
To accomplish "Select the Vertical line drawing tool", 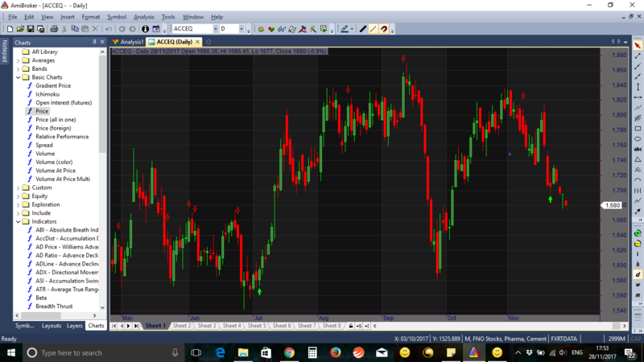I will (638, 87).
